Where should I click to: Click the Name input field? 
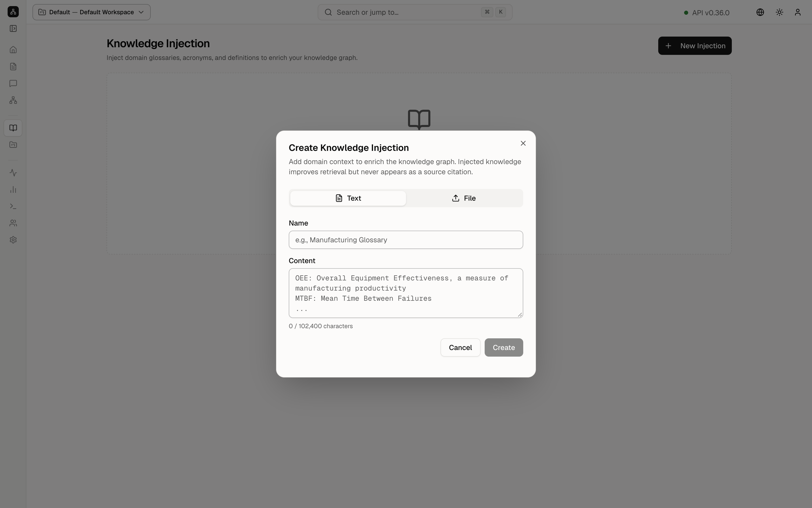406,240
